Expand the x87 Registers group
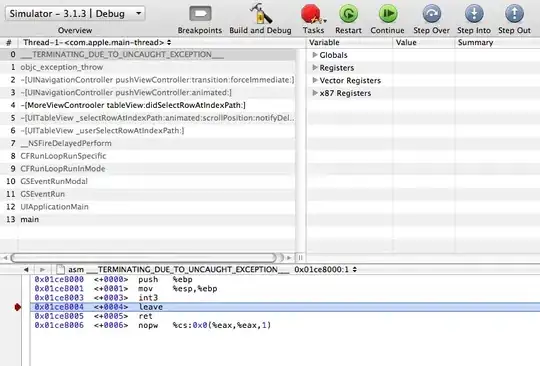The image size is (540, 366). coord(314,93)
